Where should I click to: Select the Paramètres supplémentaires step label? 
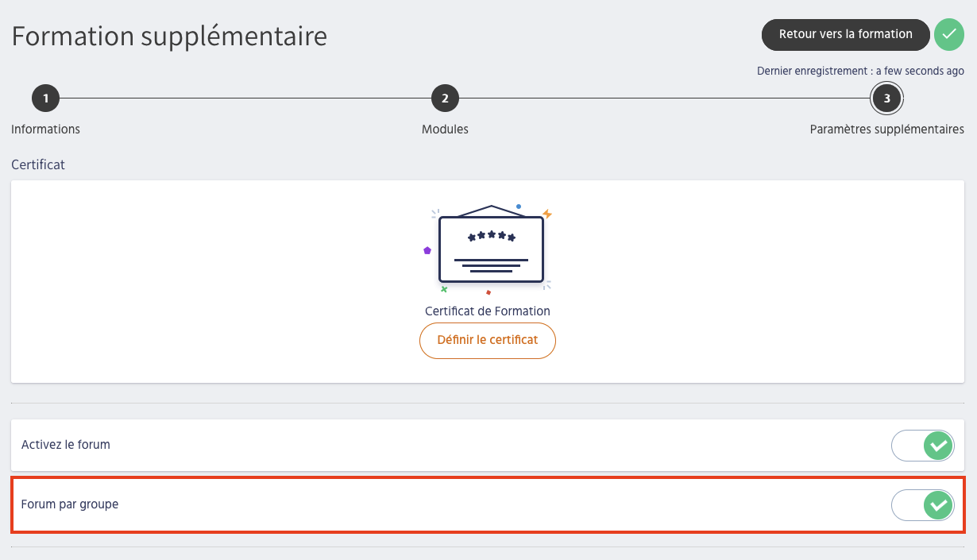[886, 129]
